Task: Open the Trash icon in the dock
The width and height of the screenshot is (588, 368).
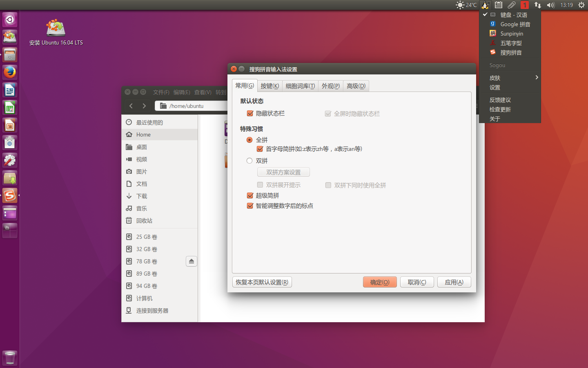Action: point(10,358)
